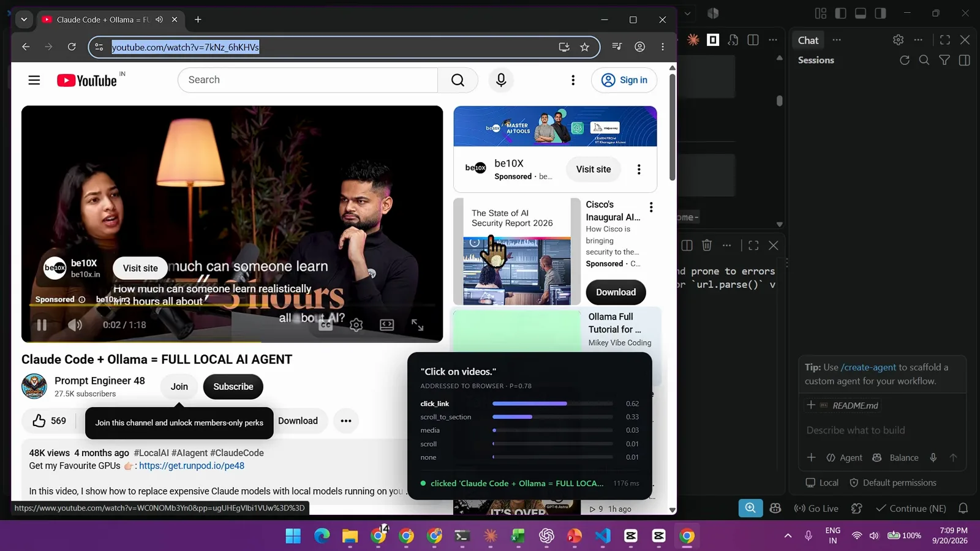This screenshot has height=551, width=980.
Task: Toggle the VS Code primary sidebar layout
Action: tap(840, 13)
